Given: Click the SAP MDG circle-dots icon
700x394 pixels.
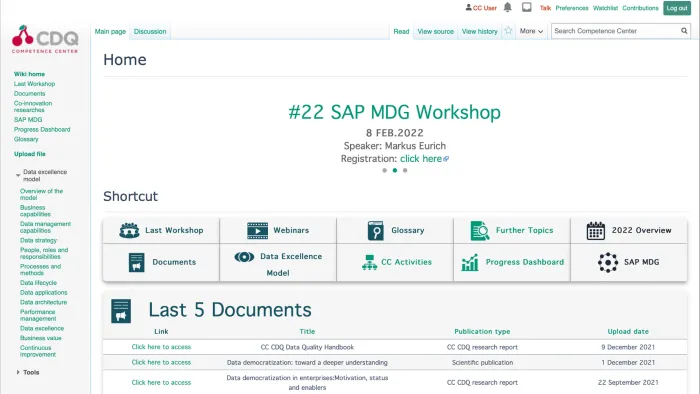Looking at the screenshot, I should point(608,262).
